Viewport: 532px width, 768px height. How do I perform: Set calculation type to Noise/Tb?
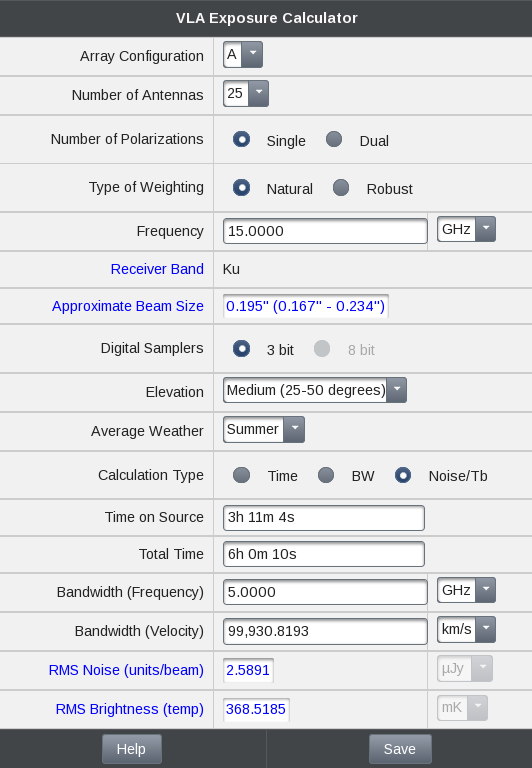click(x=403, y=475)
